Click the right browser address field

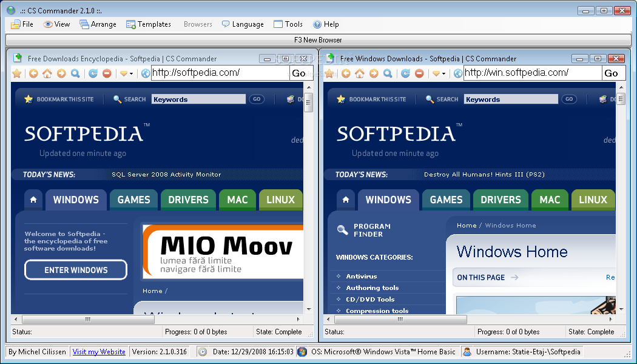[533, 73]
